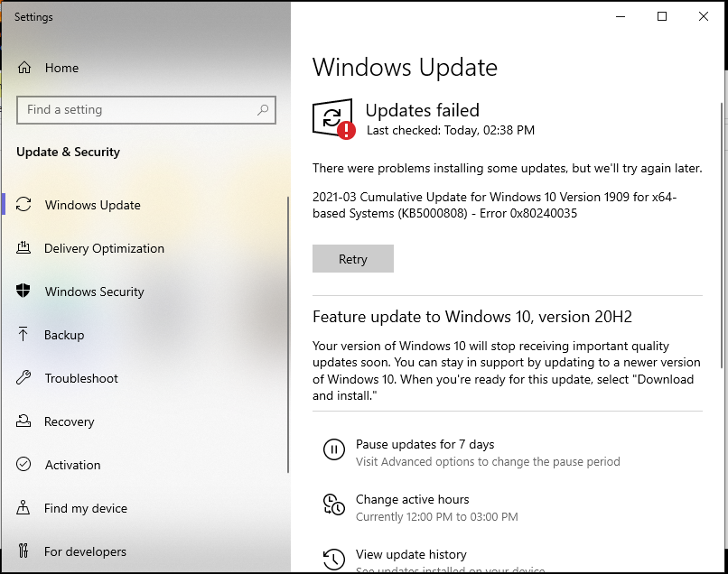The image size is (728, 574).
Task: Click the Activation checkmark circle icon
Action: (x=23, y=464)
